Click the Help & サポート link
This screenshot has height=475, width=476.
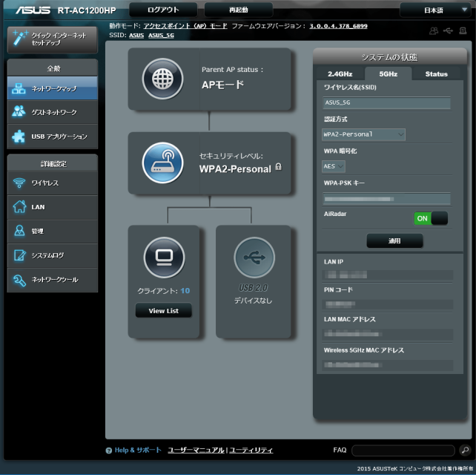[138, 450]
